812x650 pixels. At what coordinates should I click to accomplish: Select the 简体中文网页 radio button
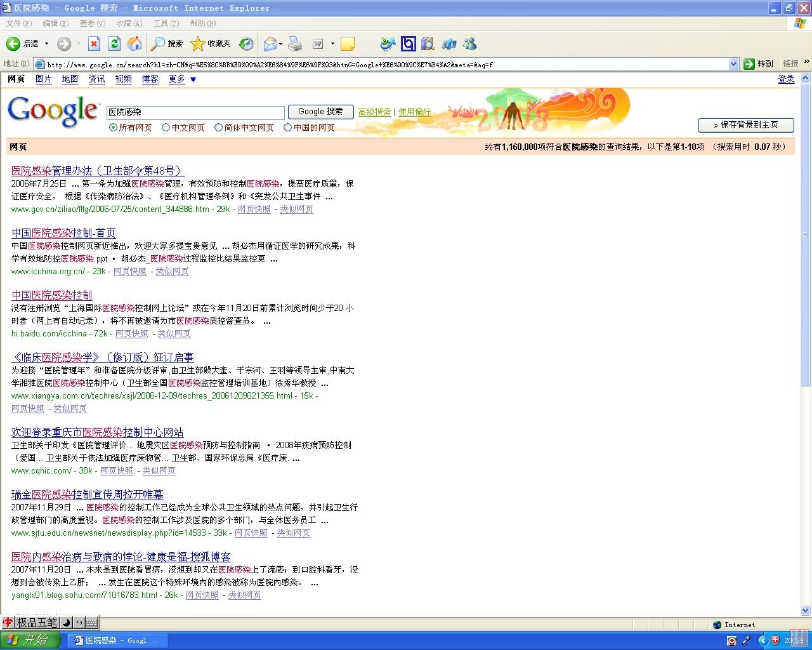[219, 128]
